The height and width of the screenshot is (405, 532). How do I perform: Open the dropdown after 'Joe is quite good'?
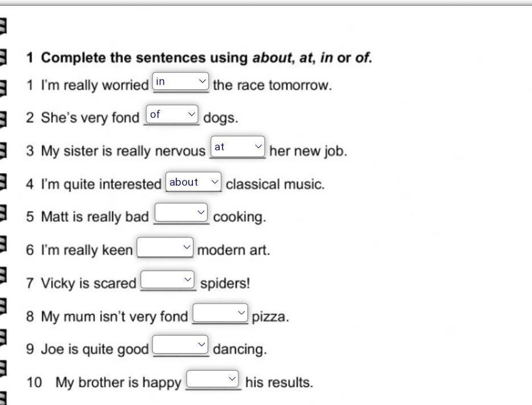180,345
